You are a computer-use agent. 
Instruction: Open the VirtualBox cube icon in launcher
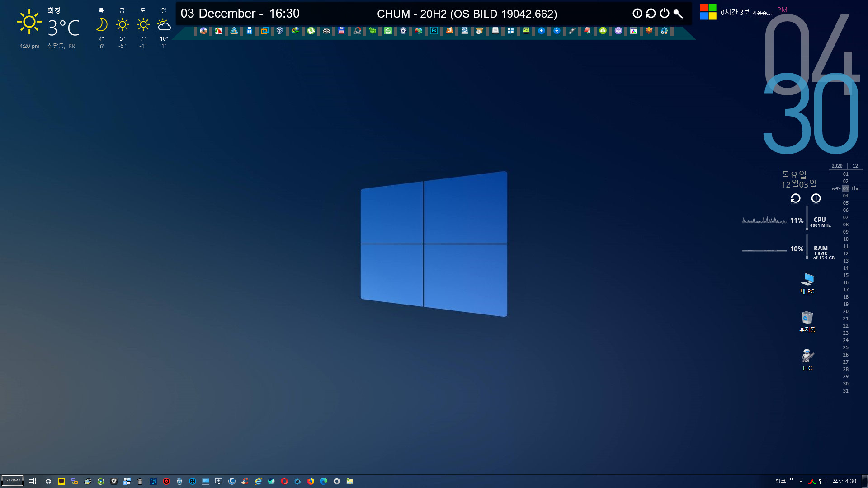click(x=280, y=31)
